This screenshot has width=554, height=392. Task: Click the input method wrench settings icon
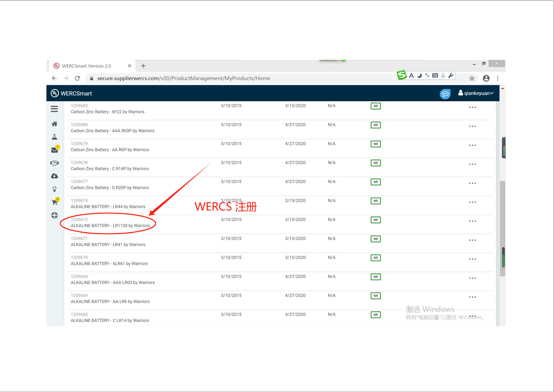451,75
